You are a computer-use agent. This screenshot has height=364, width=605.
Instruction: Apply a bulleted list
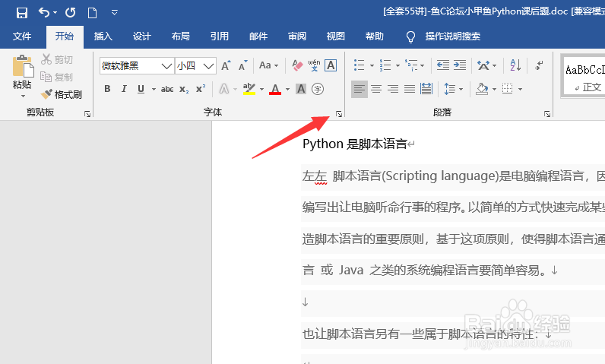click(360, 65)
